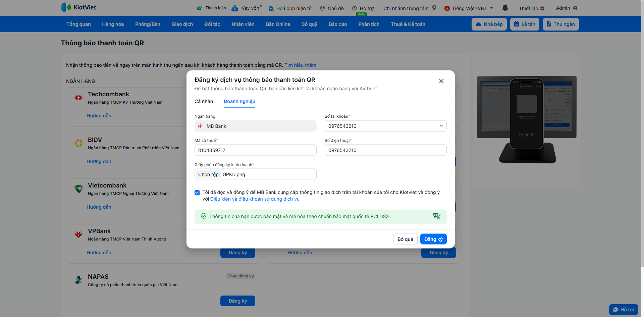The image size is (644, 317).
Task: Open the Giao dịch menu
Action: click(x=182, y=24)
